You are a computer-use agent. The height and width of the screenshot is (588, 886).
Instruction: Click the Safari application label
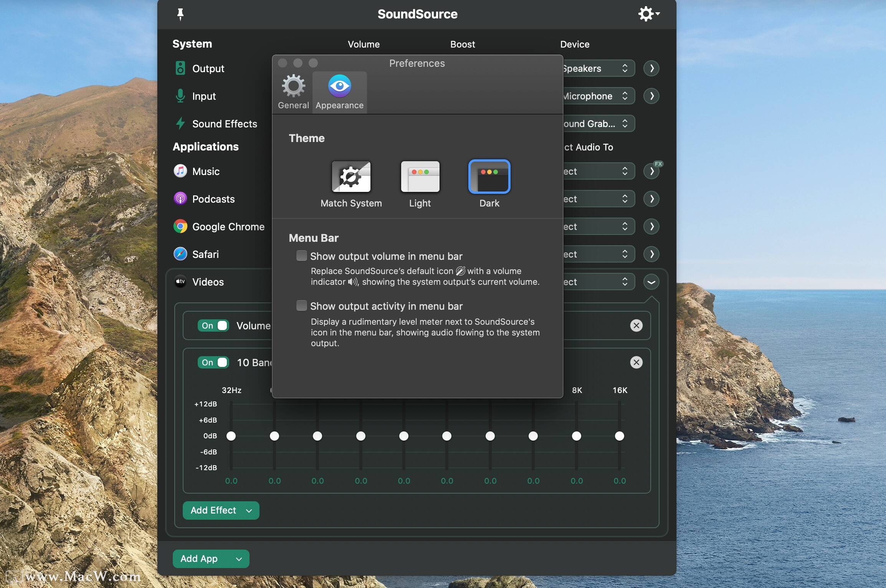pyautogui.click(x=205, y=254)
